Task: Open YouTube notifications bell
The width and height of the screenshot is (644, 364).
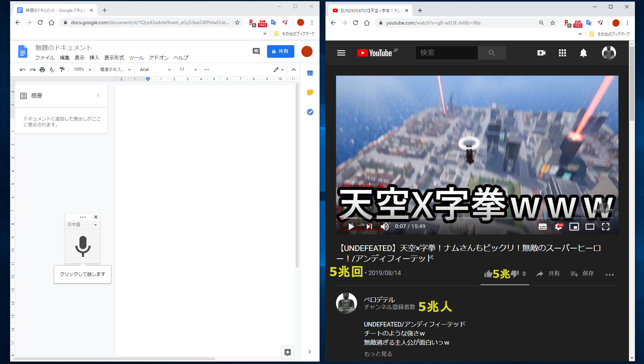Action: click(x=583, y=53)
